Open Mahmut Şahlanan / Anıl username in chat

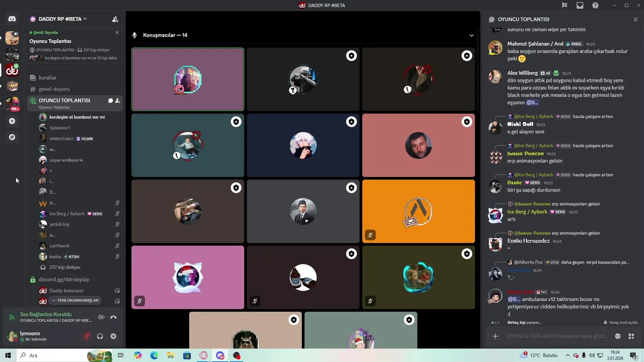click(x=535, y=44)
